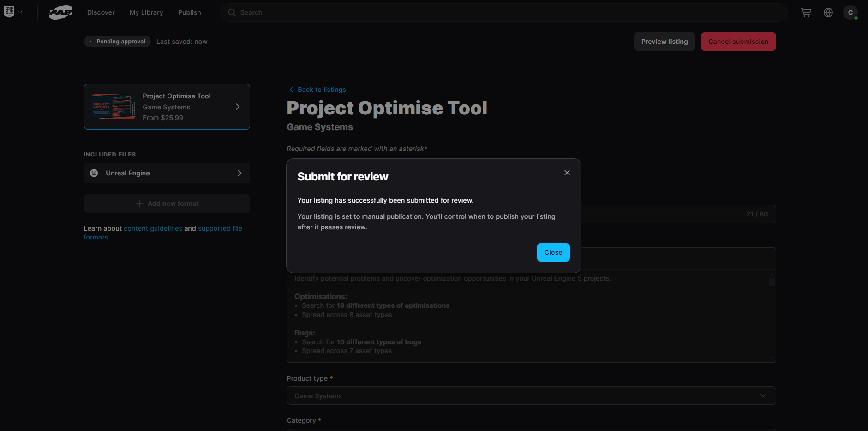Click the 'Bugs:' heading in description
The height and width of the screenshot is (431, 868).
tap(305, 333)
